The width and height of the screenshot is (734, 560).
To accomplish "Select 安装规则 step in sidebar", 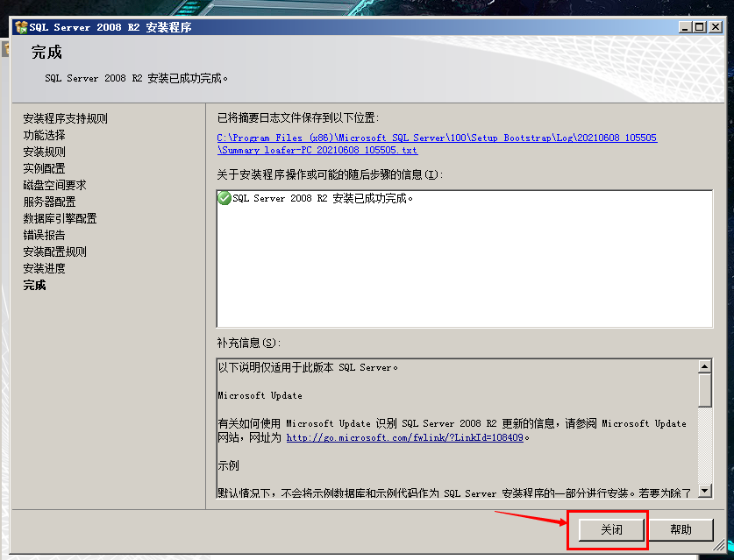I will tap(44, 152).
